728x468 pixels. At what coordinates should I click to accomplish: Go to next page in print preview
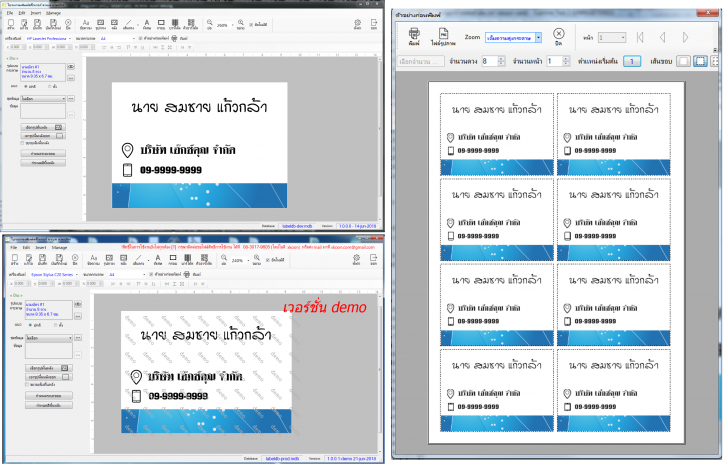685,37
